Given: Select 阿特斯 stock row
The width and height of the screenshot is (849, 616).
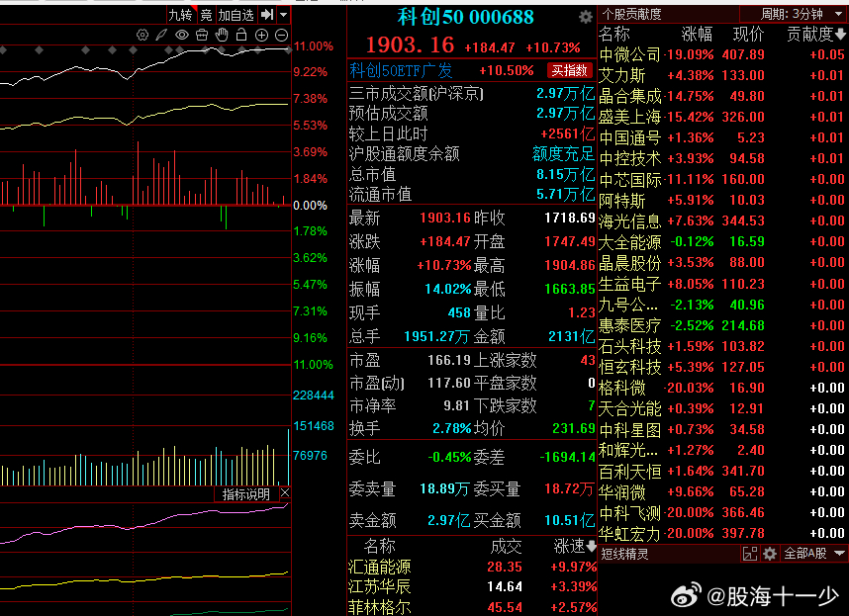Looking at the screenshot, I should (722, 200).
